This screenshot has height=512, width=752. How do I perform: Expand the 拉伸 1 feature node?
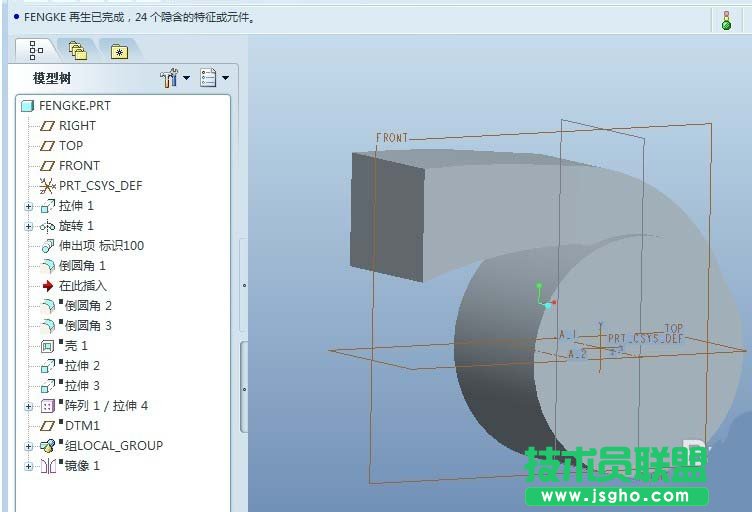(29, 207)
